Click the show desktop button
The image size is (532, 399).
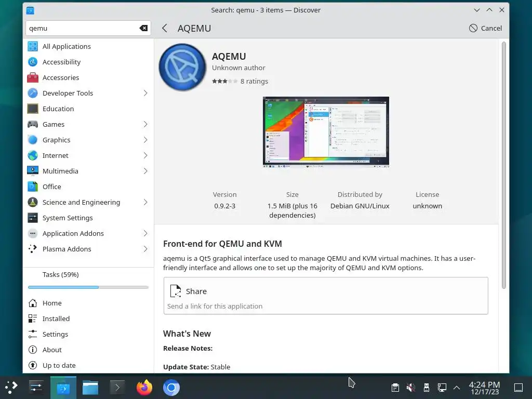point(518,388)
